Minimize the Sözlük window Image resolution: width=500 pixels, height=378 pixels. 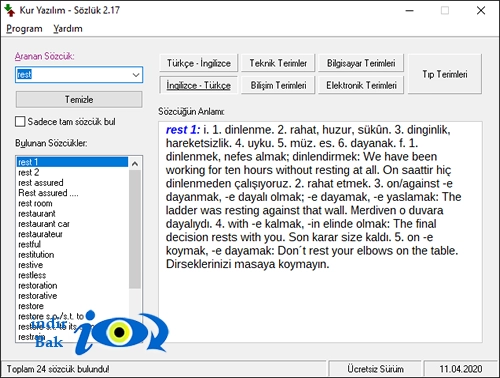click(410, 11)
